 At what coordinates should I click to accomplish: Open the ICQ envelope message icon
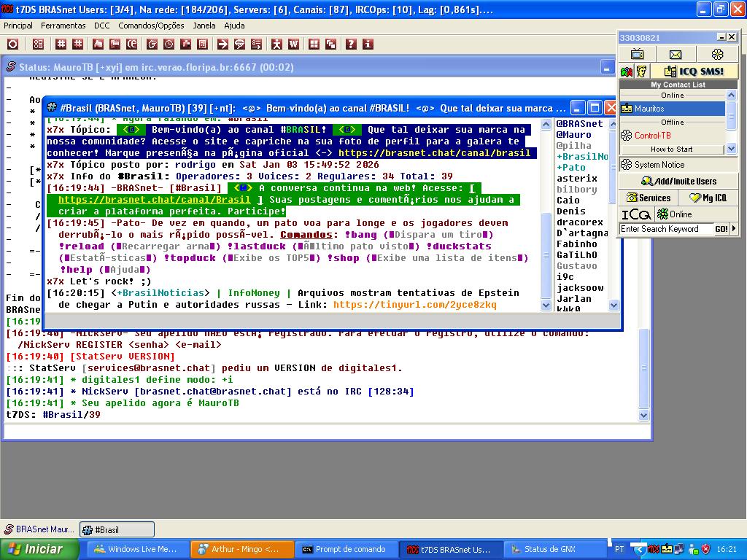click(676, 55)
